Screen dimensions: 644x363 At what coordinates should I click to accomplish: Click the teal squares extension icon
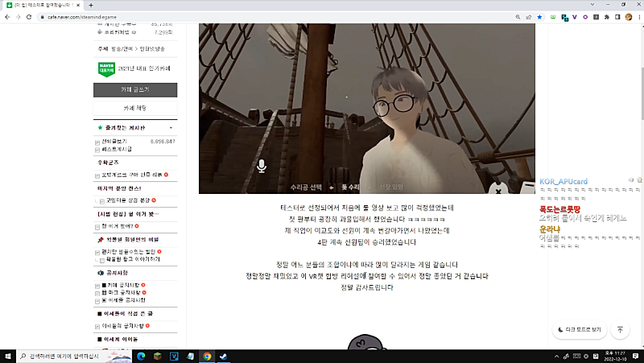[565, 17]
